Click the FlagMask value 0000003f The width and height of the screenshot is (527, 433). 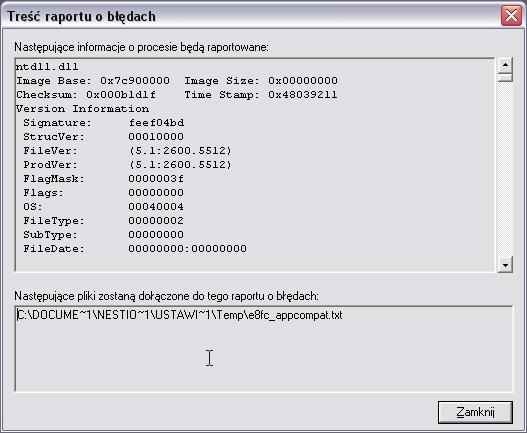[x=156, y=179]
